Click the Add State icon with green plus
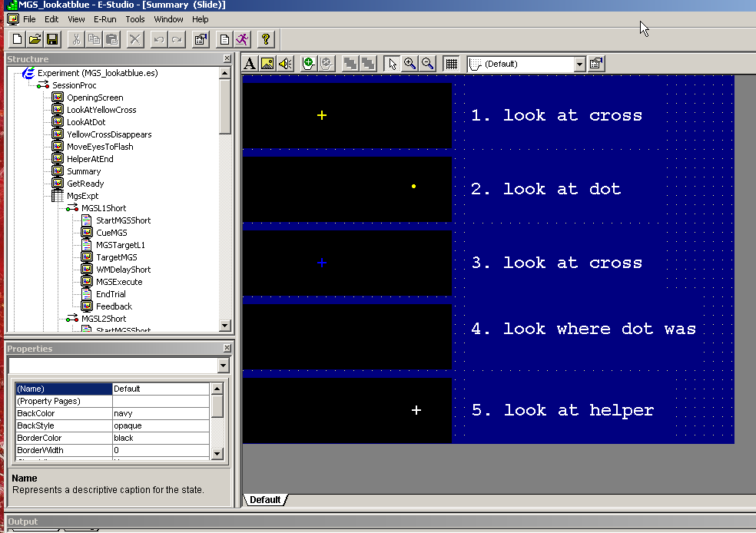The width and height of the screenshot is (756, 533). click(x=308, y=64)
